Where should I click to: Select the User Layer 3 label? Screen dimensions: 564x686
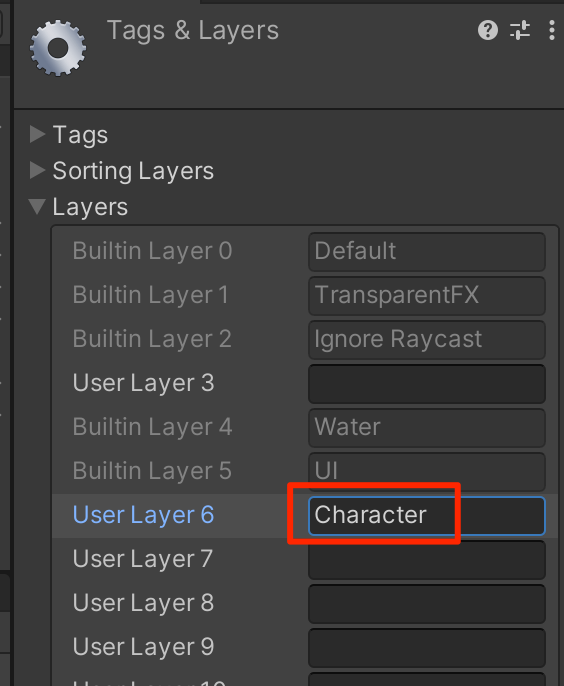coord(143,383)
